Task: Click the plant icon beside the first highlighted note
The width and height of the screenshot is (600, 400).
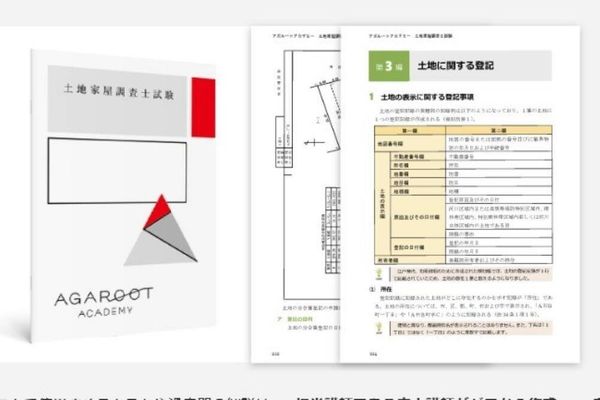Action: pos(379,274)
